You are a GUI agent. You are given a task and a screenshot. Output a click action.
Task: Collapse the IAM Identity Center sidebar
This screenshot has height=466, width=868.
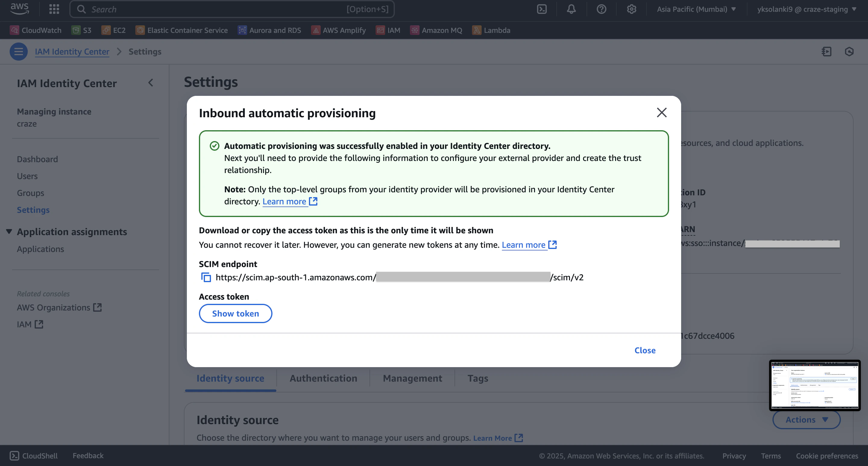pyautogui.click(x=151, y=83)
